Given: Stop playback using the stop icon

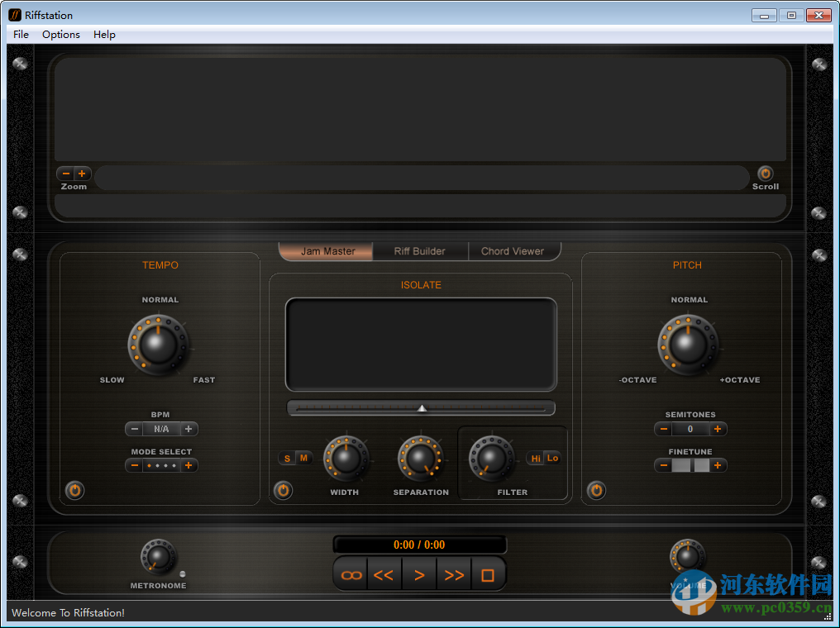Looking at the screenshot, I should 488,574.
